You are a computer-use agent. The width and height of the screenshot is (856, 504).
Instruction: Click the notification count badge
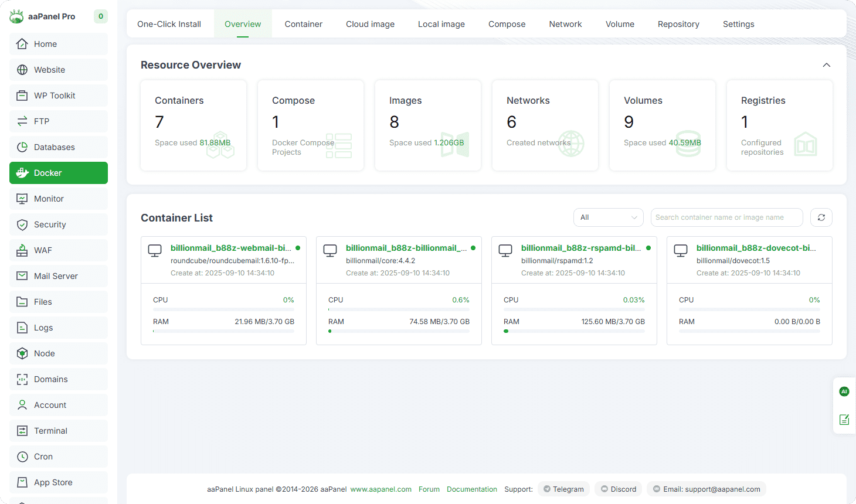(x=101, y=16)
